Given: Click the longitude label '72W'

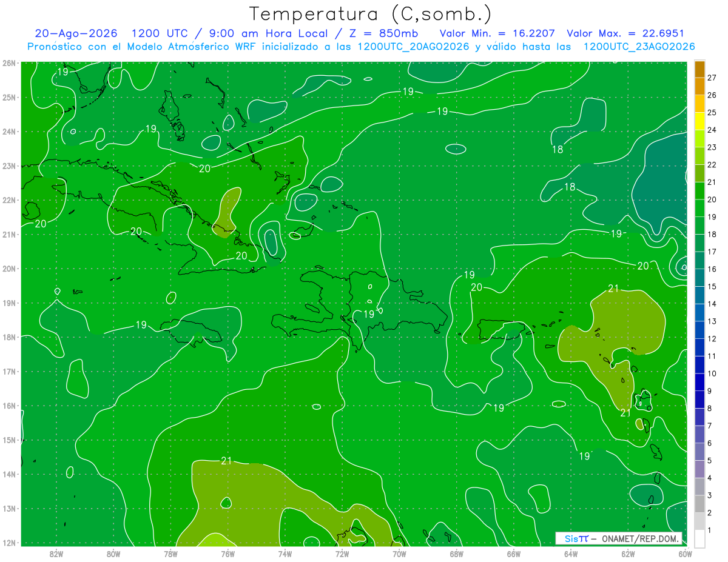Looking at the screenshot, I should pos(342,554).
